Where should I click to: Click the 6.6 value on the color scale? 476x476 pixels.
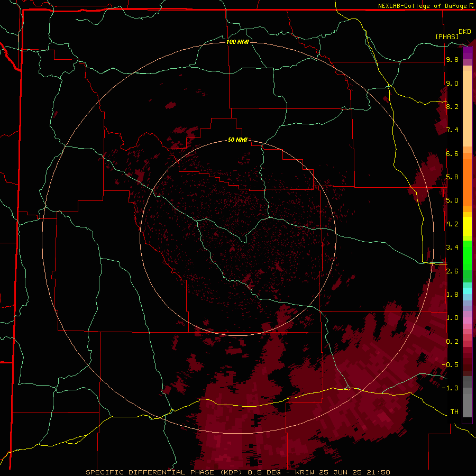point(452,153)
